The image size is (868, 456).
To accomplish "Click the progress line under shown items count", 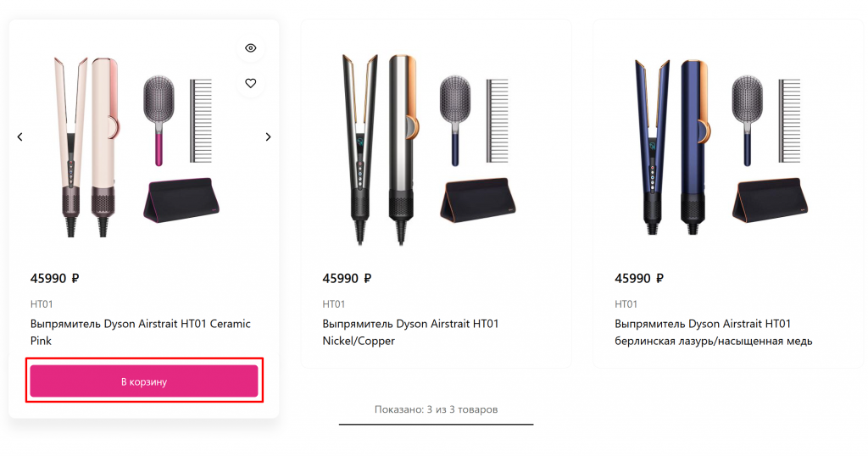I will click(437, 425).
